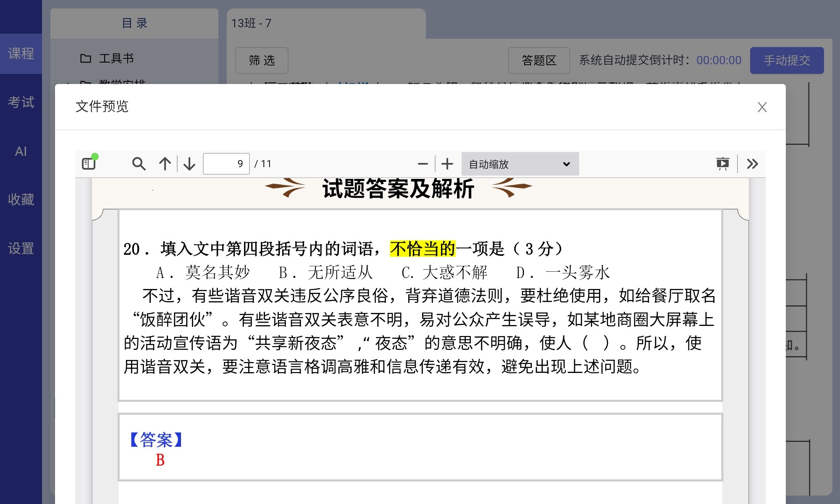Open the PDF search magnifier

click(x=139, y=164)
